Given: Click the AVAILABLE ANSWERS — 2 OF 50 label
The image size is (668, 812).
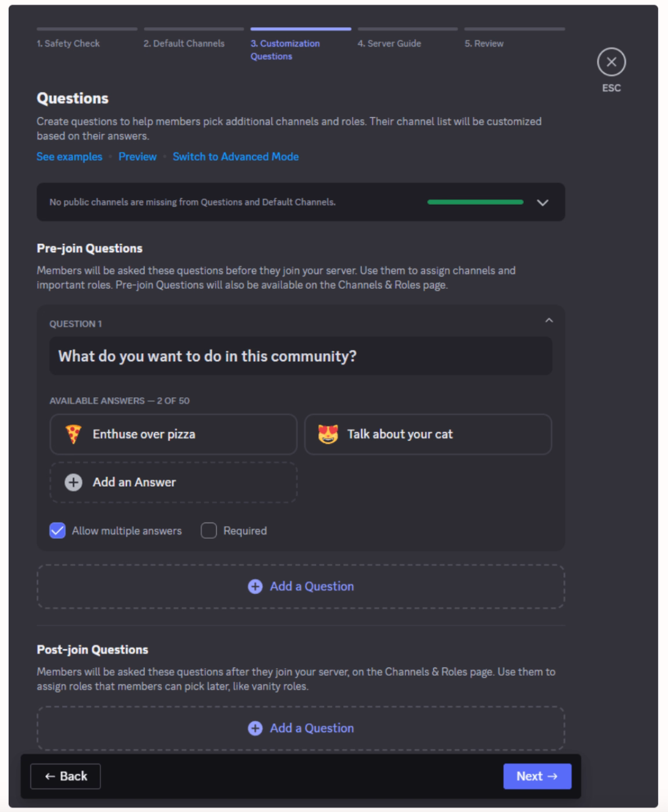Looking at the screenshot, I should click(x=119, y=401).
